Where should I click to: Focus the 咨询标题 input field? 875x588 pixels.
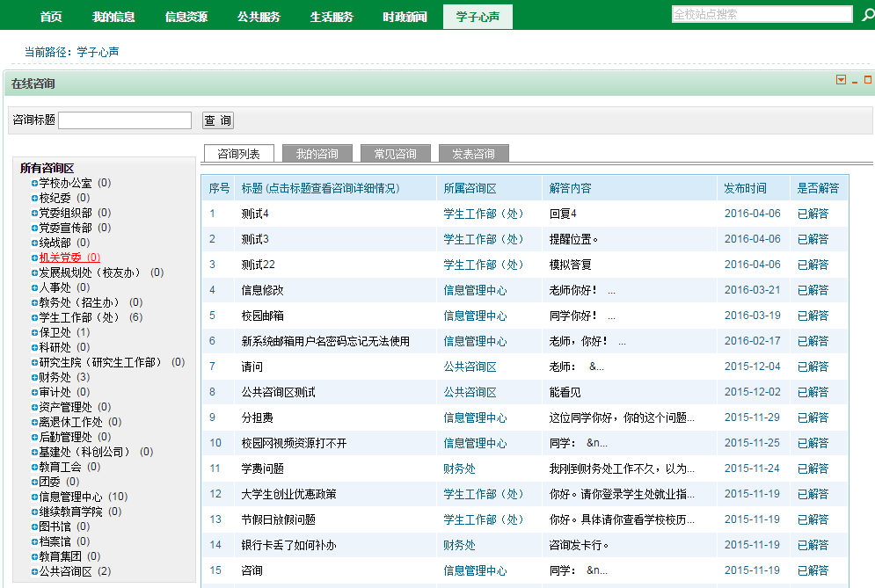tap(125, 120)
